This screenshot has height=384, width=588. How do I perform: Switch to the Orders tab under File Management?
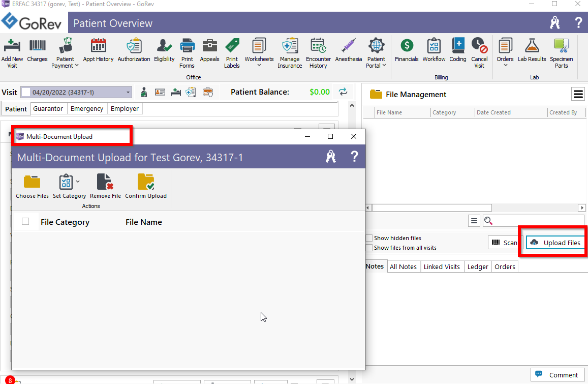tap(505, 267)
